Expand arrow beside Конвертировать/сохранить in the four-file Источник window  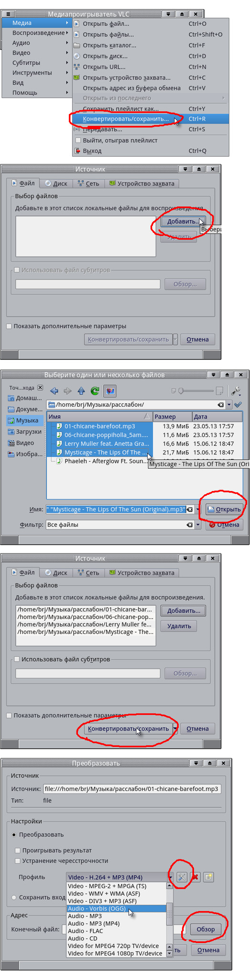click(x=175, y=729)
